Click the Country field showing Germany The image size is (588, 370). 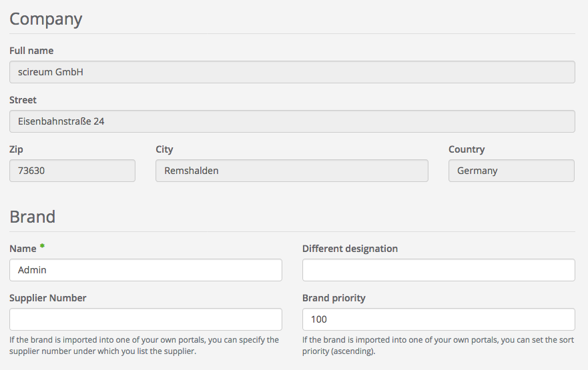point(511,171)
